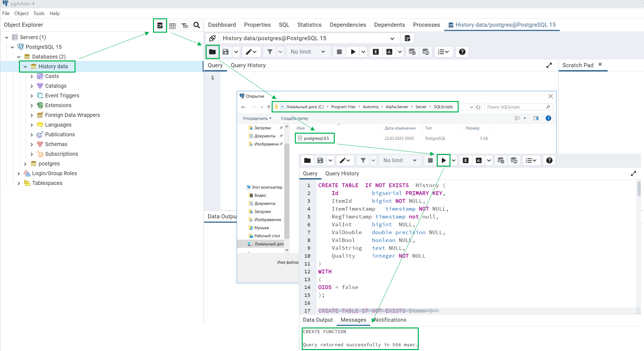Click the Rollback database icon in upper query toolbar
This screenshot has width=644, height=351.
coord(426,52)
